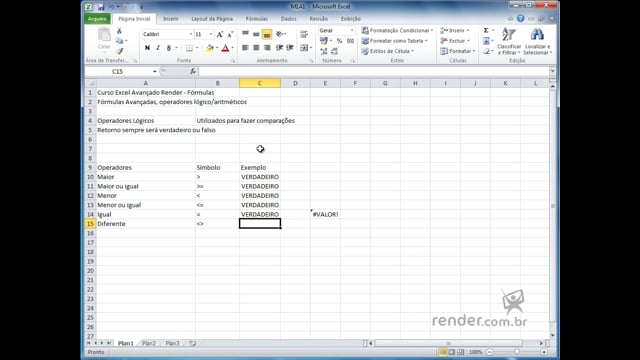Image resolution: width=640 pixels, height=360 pixels.
Task: Click the font color red A icon
Action: click(x=225, y=48)
